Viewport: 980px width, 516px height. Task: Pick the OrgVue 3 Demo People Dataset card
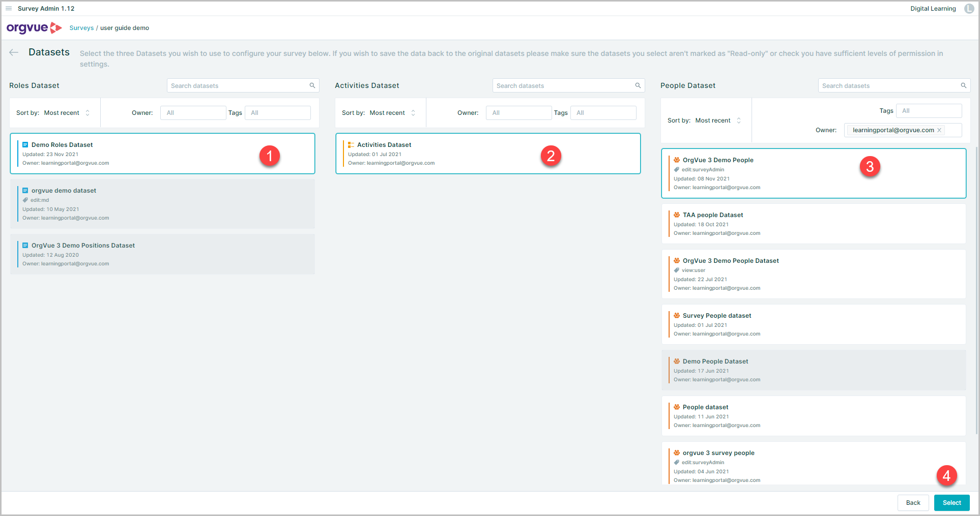[x=814, y=274]
